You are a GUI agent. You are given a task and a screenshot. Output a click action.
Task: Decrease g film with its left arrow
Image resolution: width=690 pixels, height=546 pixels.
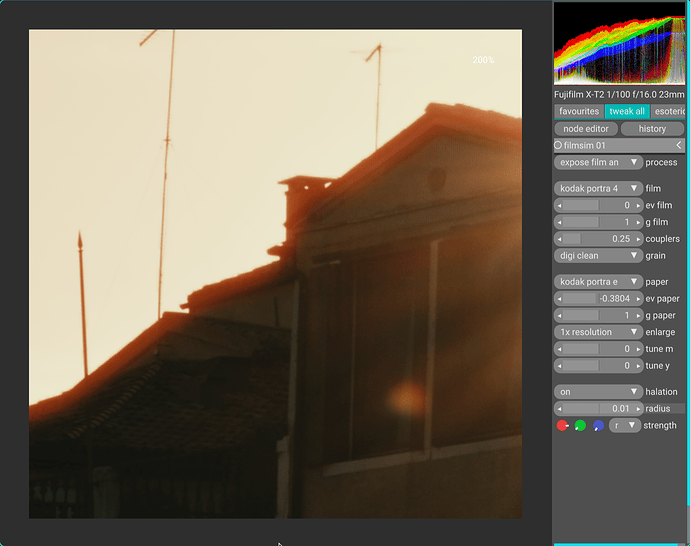click(559, 222)
